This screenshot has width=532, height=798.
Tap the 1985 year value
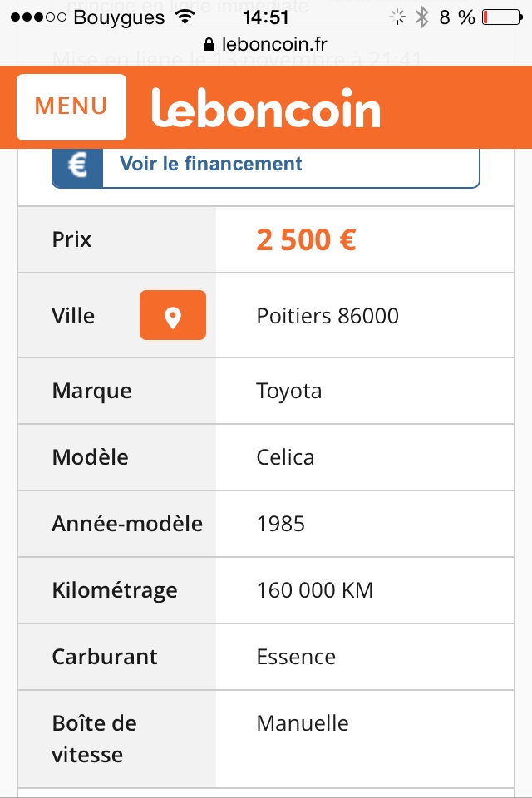(x=281, y=524)
